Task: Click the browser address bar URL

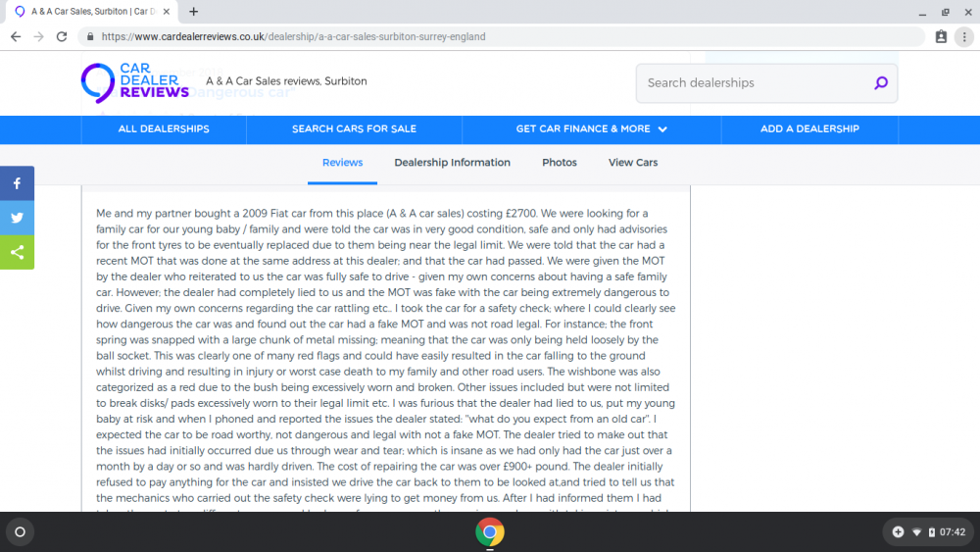Action: click(293, 37)
